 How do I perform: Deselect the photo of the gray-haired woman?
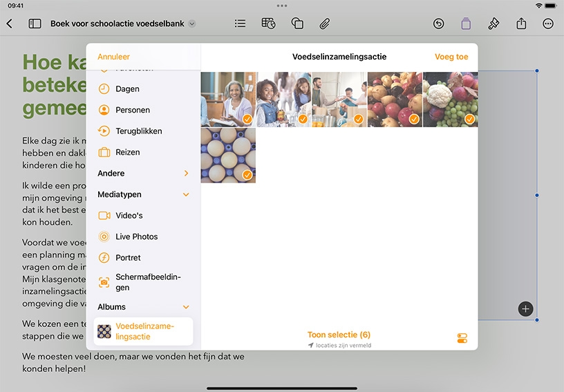coord(228,100)
